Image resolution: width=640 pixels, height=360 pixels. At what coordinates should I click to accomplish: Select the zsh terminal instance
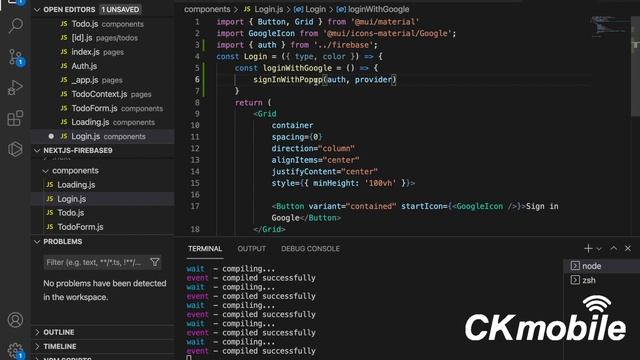[601, 280]
